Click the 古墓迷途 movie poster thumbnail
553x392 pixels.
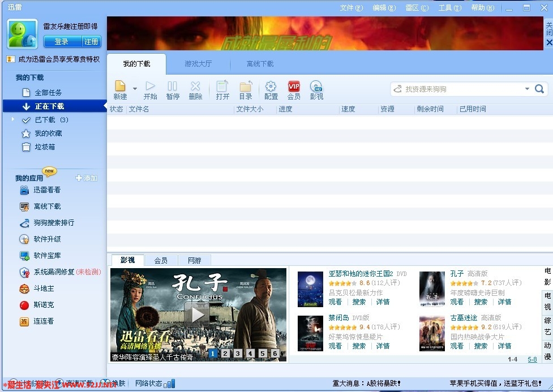coord(432,334)
